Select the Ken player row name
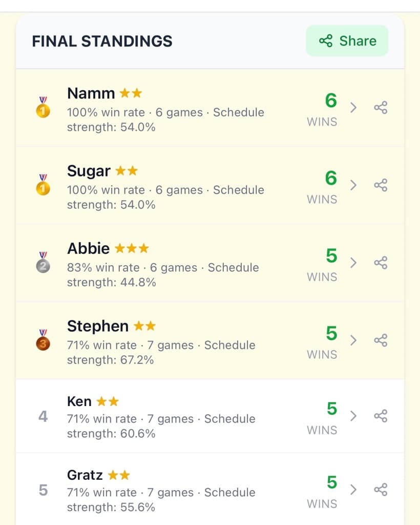The image size is (420, 525). (x=79, y=401)
